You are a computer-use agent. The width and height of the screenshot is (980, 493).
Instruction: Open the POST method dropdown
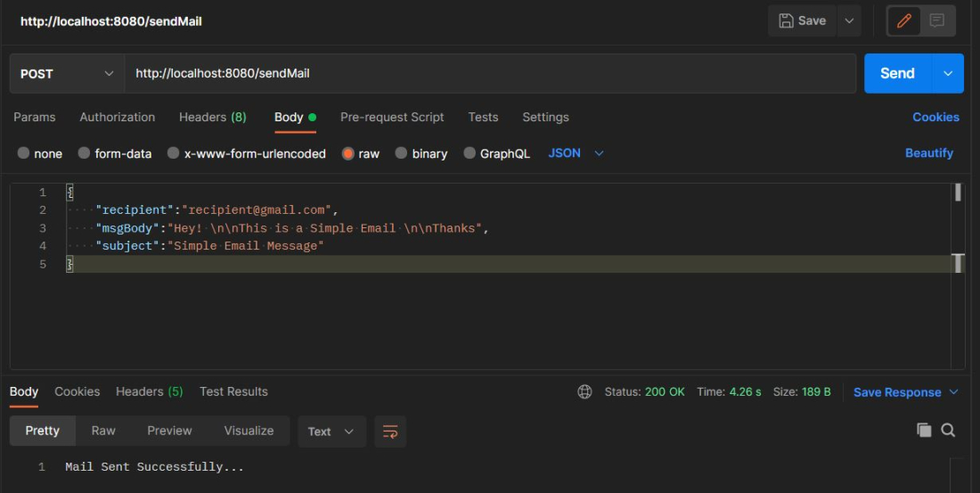click(x=67, y=74)
